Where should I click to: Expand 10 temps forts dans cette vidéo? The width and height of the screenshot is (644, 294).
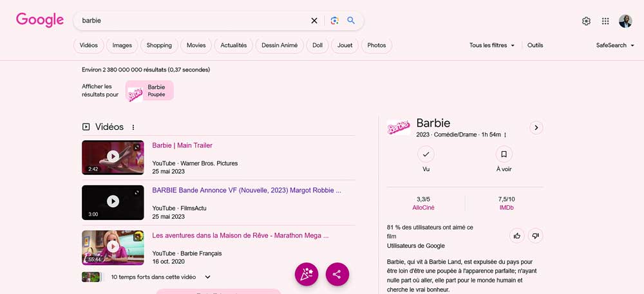[x=208, y=277]
